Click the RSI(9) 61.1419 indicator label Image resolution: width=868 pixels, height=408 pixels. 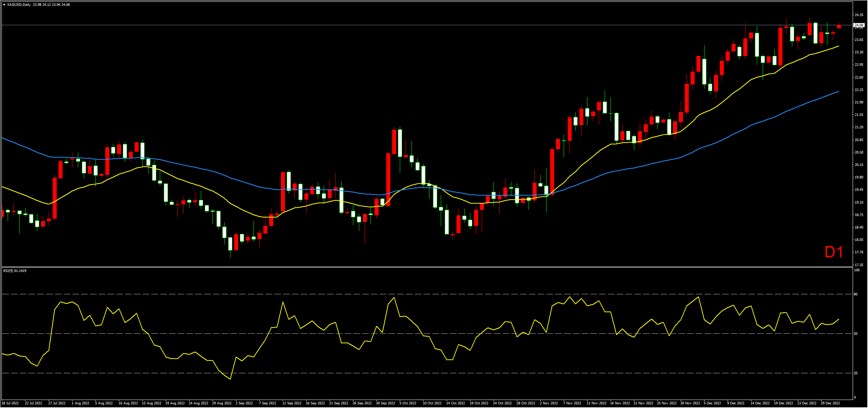[15, 271]
